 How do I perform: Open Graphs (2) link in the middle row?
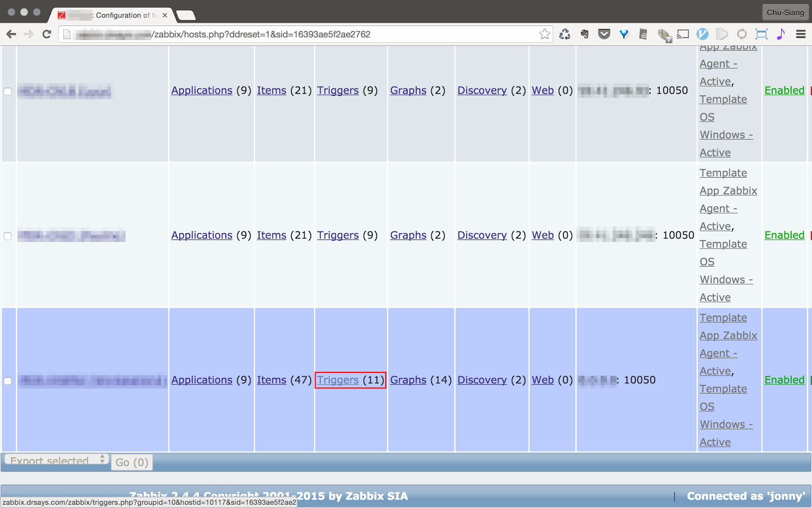point(408,235)
